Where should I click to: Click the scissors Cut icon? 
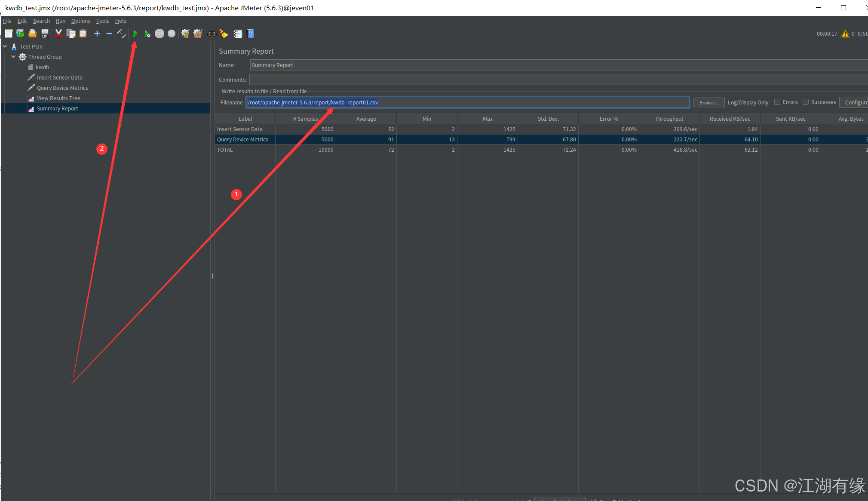click(x=58, y=34)
